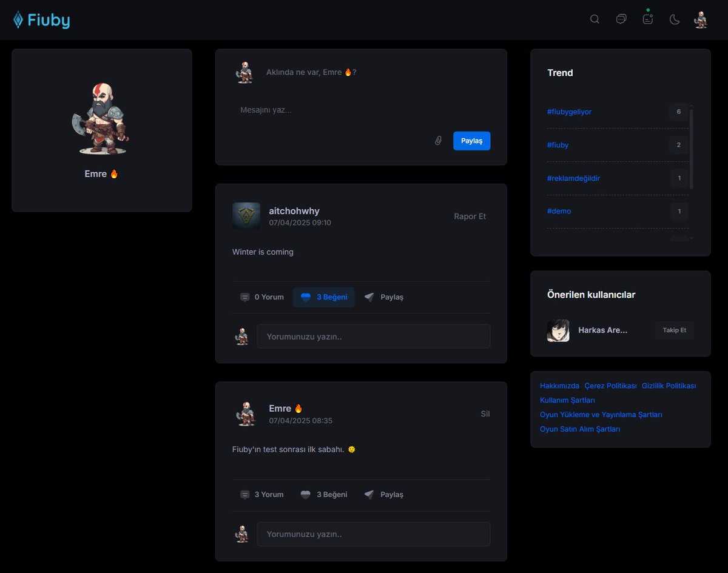The height and width of the screenshot is (573, 728).
Task: Click the Fiuby logo in the header
Action: [41, 20]
